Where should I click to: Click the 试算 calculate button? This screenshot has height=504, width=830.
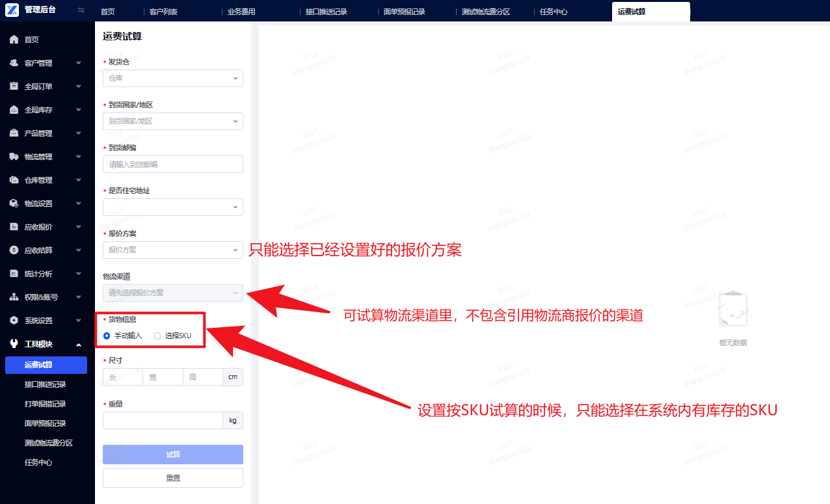pos(173,455)
